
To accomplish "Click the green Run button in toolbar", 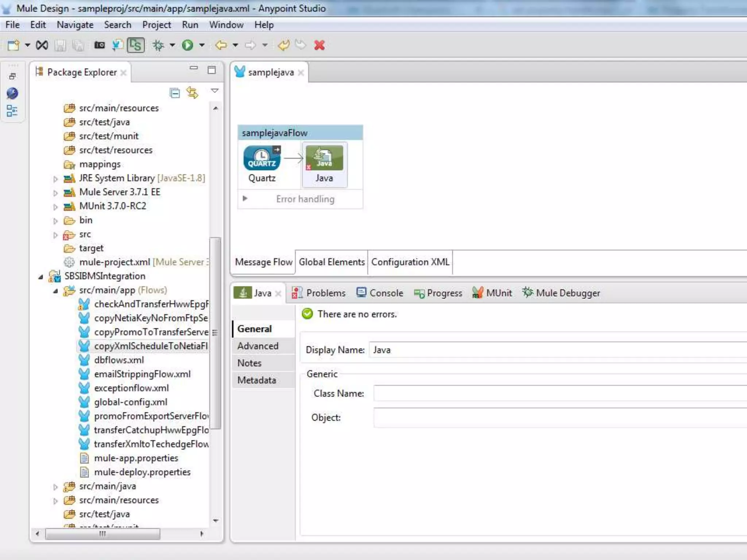I will point(187,45).
